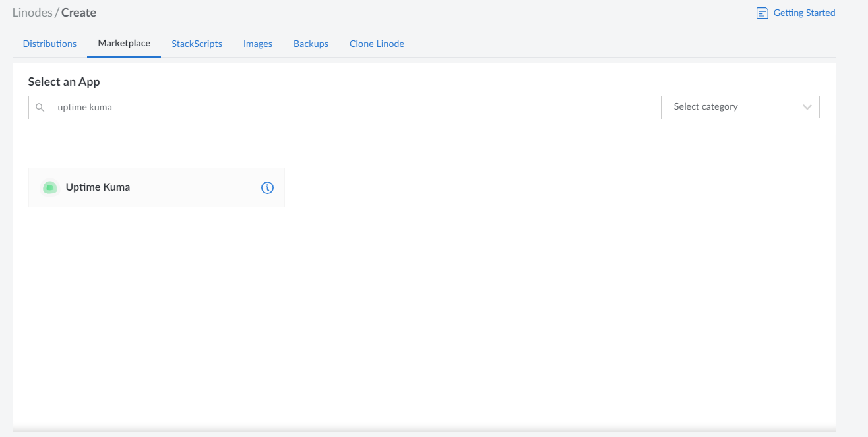Click the Getting Started document icon
Image resolution: width=868 pixels, height=437 pixels.
pyautogui.click(x=762, y=13)
